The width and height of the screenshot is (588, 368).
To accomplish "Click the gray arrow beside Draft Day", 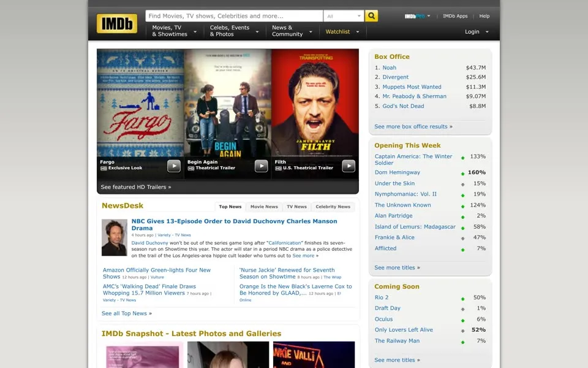I will click(x=463, y=309).
